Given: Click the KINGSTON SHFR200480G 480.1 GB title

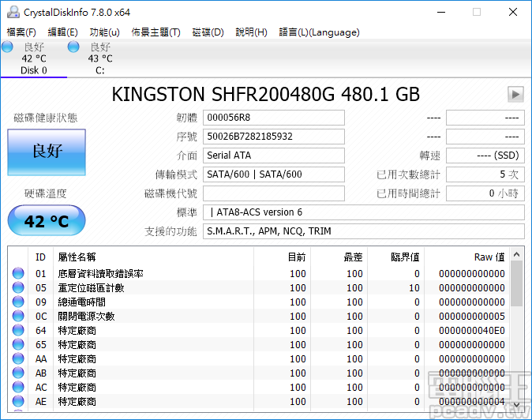Looking at the screenshot, I should click(266, 94).
